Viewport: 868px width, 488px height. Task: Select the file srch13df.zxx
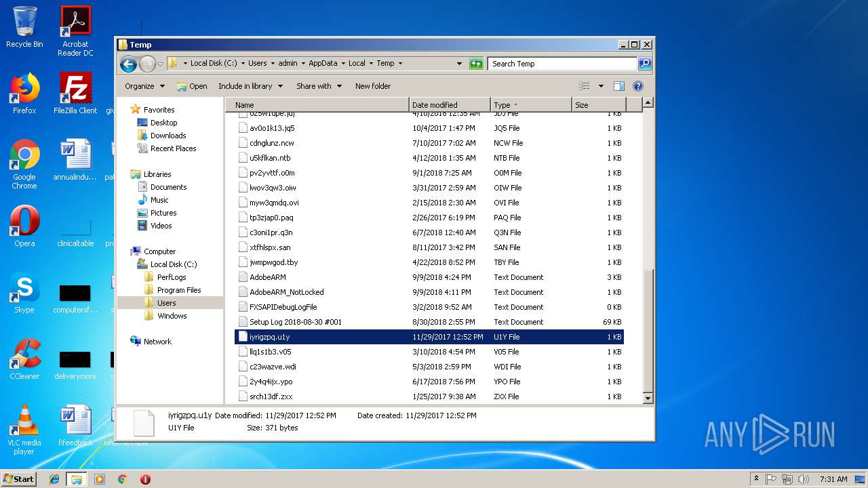(x=429, y=396)
